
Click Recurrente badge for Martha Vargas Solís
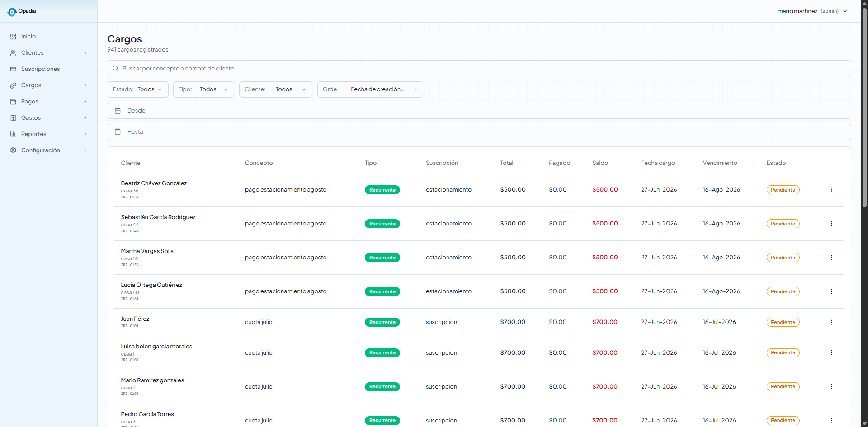[x=382, y=258]
